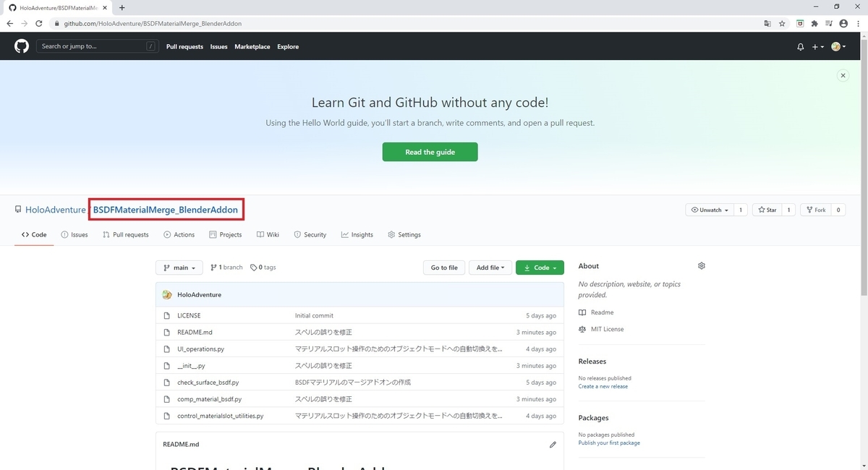Image resolution: width=868 pixels, height=470 pixels.
Task: Click the check_surface_bsdf.py file icon
Action: pos(167,383)
